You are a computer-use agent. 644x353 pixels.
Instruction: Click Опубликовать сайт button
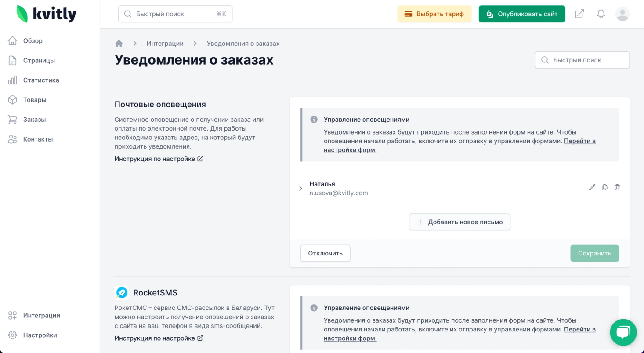pyautogui.click(x=522, y=14)
